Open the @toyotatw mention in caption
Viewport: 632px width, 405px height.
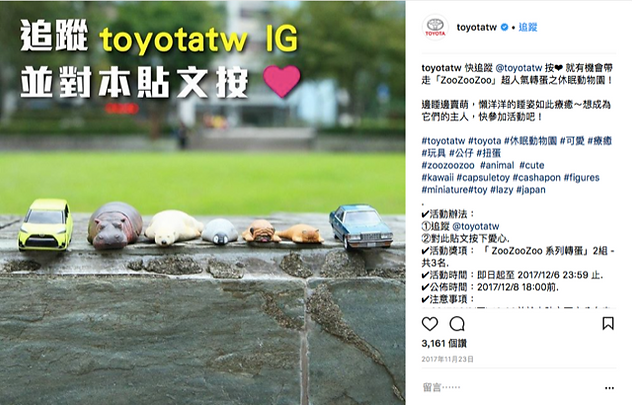[518, 68]
